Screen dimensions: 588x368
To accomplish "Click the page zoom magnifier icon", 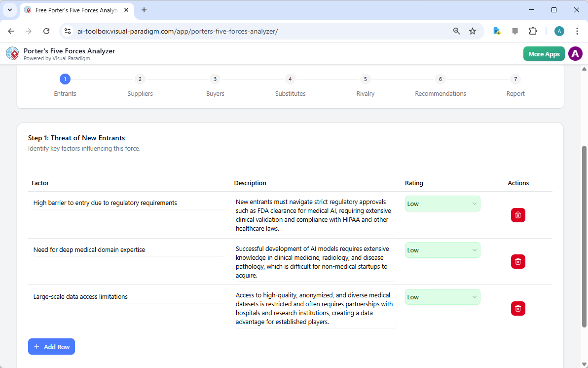I will tap(456, 31).
